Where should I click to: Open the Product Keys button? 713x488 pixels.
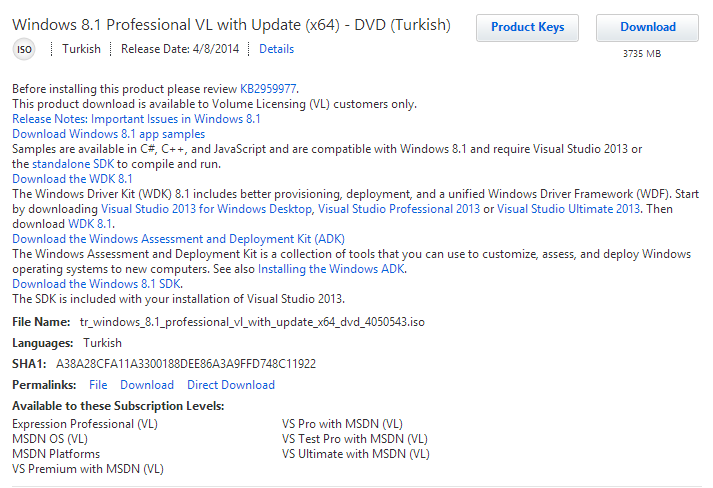[527, 27]
